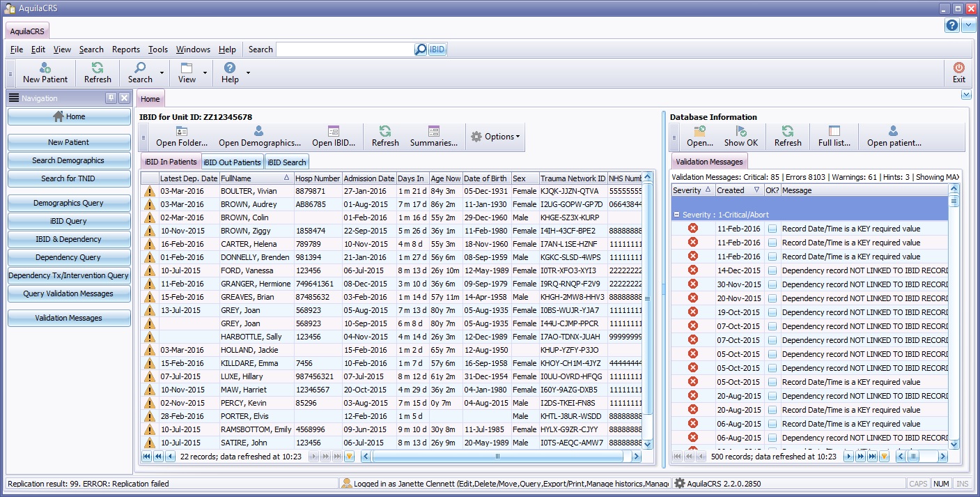The width and height of the screenshot is (980, 497).
Task: Click the Search input field
Action: (345, 49)
